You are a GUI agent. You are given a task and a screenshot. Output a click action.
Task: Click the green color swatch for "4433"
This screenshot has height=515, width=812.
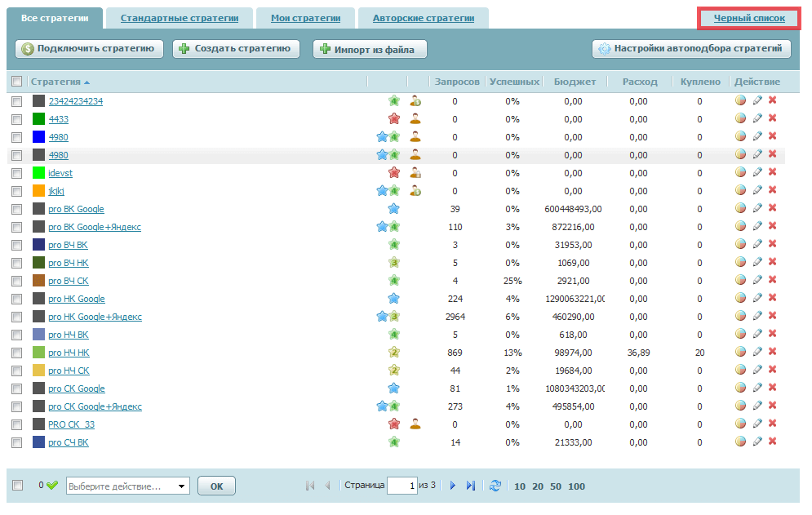[39, 118]
